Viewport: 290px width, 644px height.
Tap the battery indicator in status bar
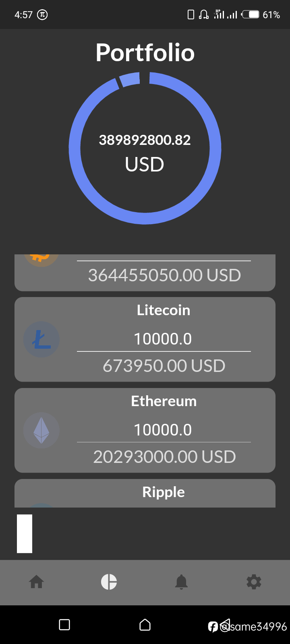250,15
